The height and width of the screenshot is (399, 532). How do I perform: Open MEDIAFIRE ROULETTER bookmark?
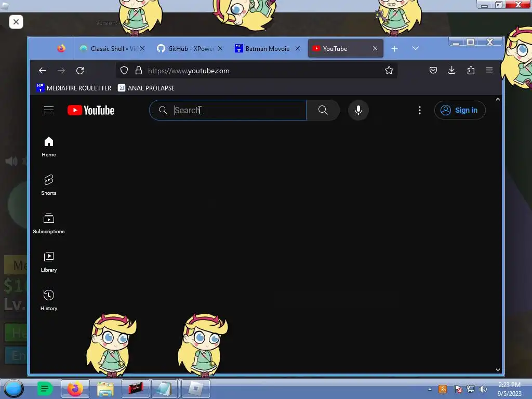(74, 88)
